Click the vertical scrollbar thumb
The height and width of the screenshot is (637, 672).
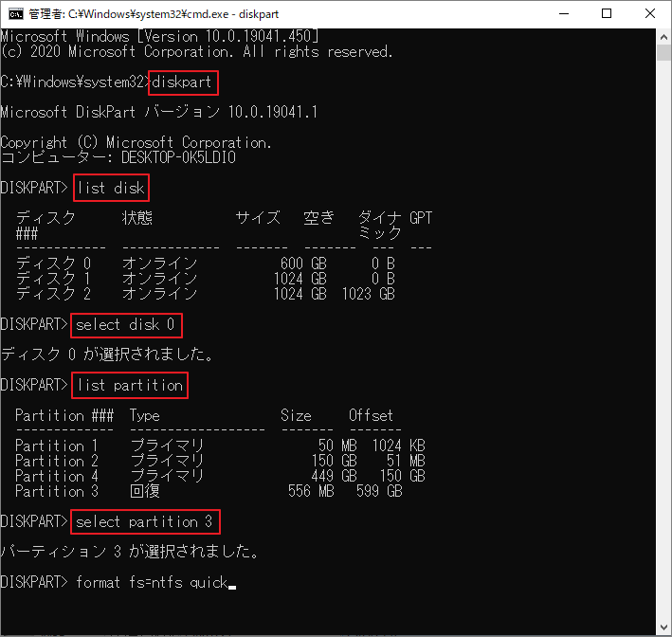pyautogui.click(x=663, y=53)
